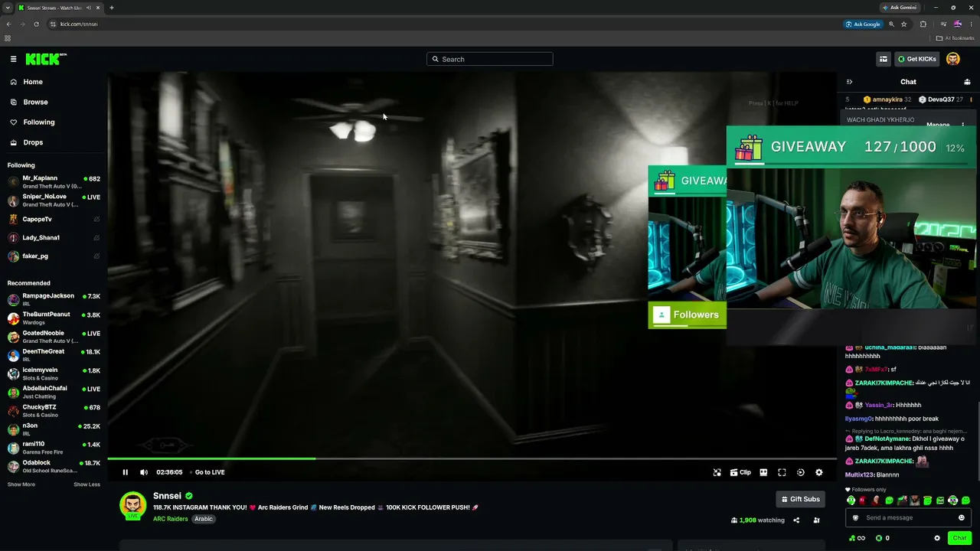Click the KICKs balance icon showing 0
This screenshot has width=980, height=551.
point(883,538)
